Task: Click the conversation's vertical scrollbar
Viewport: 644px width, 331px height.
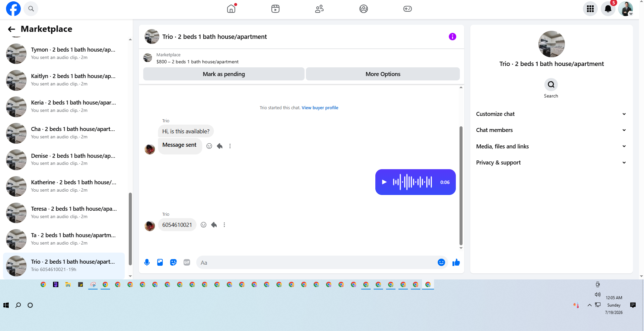Action: [461, 186]
